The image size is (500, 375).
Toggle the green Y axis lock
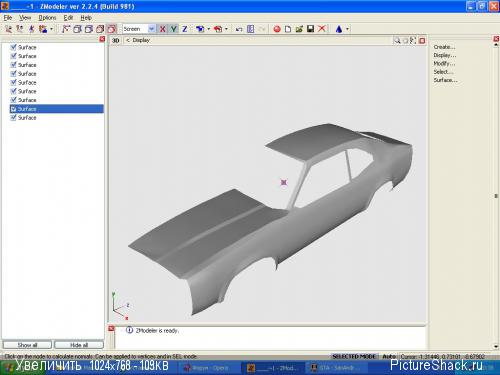click(174, 29)
